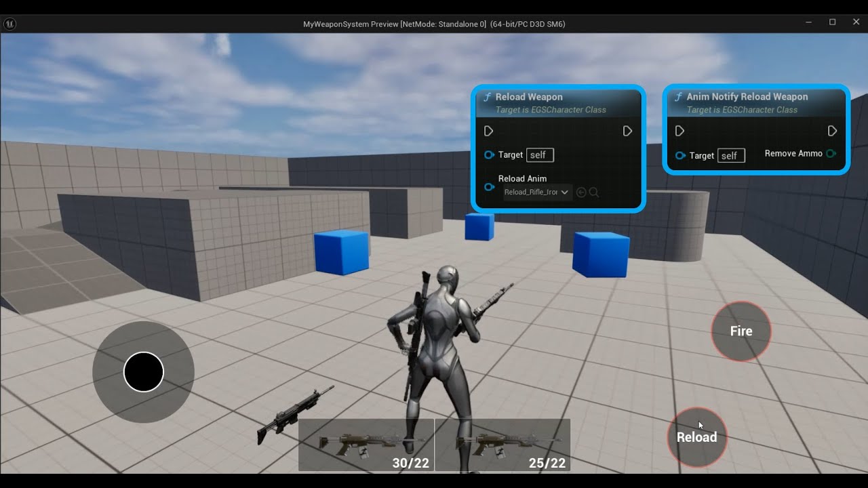Click the MyWeaponSystem Preview window title
Screen dimensions: 868x488
tap(434, 24)
